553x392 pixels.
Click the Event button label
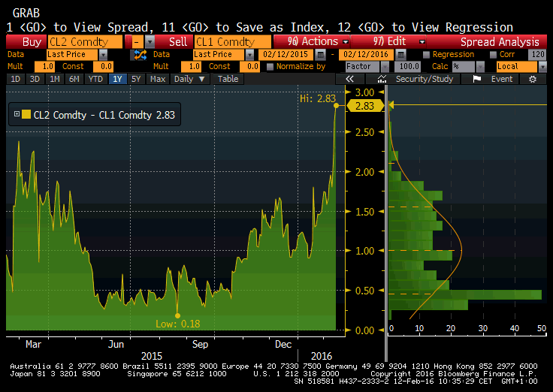502,79
